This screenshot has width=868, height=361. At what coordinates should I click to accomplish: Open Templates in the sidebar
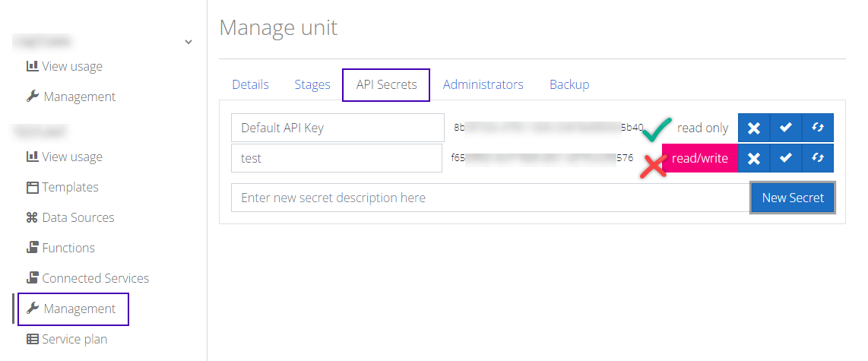coord(62,187)
